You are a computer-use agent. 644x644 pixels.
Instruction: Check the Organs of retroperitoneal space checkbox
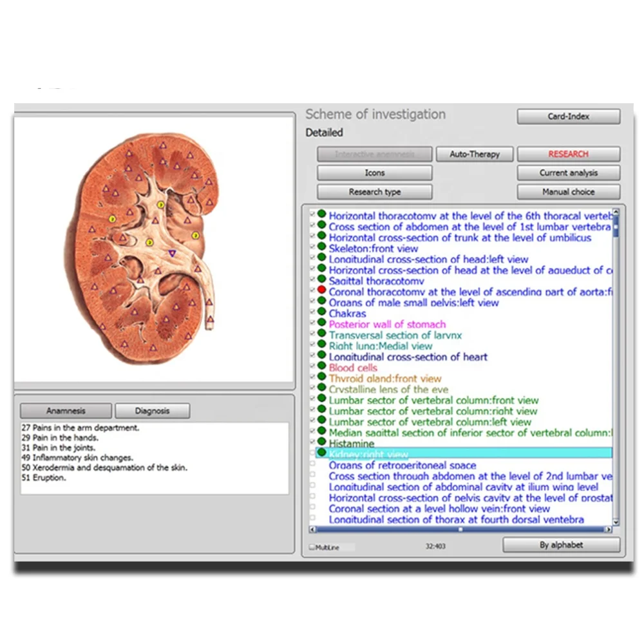coord(312,464)
